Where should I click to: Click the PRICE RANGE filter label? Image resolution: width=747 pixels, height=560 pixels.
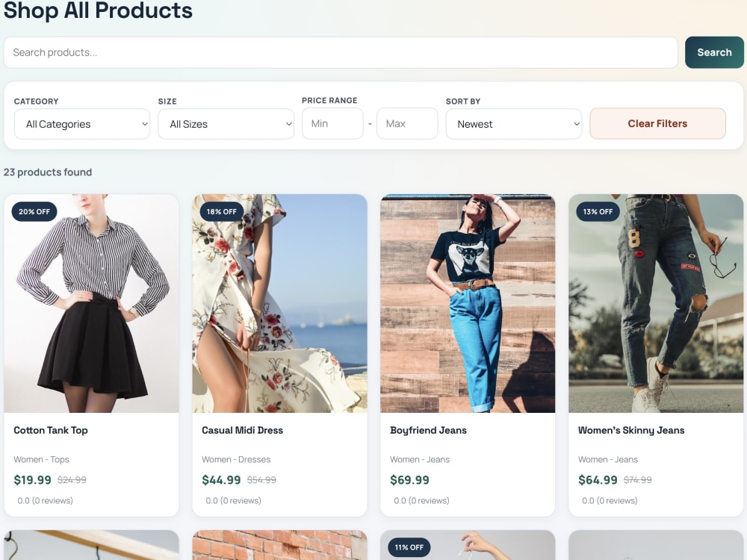[x=329, y=101]
